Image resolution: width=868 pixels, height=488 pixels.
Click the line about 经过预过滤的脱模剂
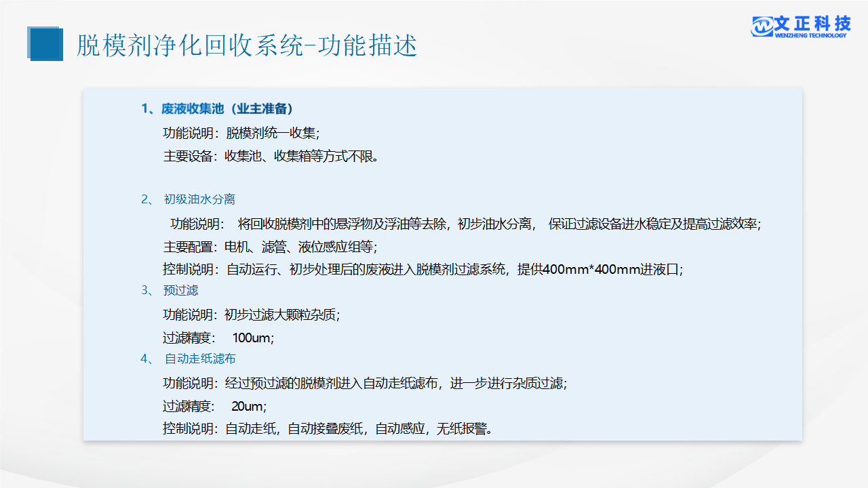click(x=364, y=383)
